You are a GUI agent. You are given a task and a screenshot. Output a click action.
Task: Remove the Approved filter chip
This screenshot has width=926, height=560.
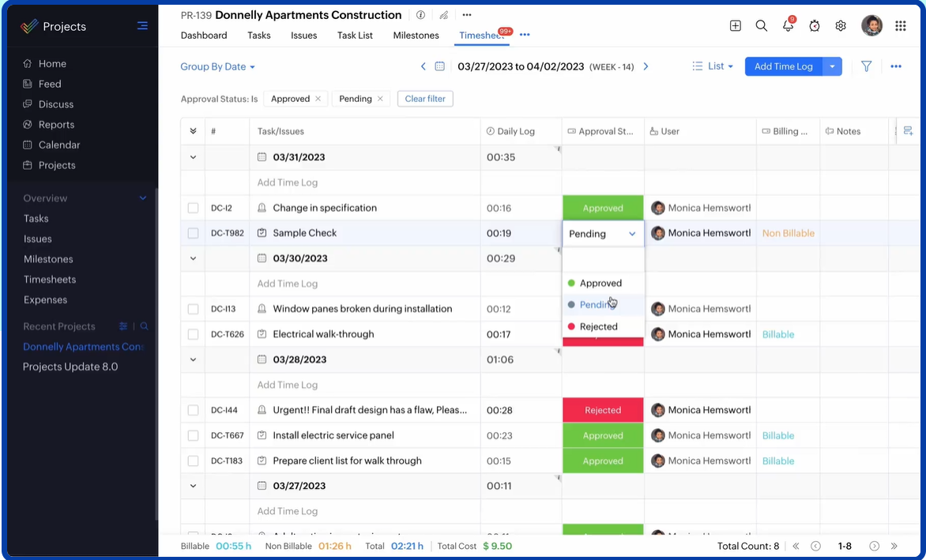tap(318, 99)
